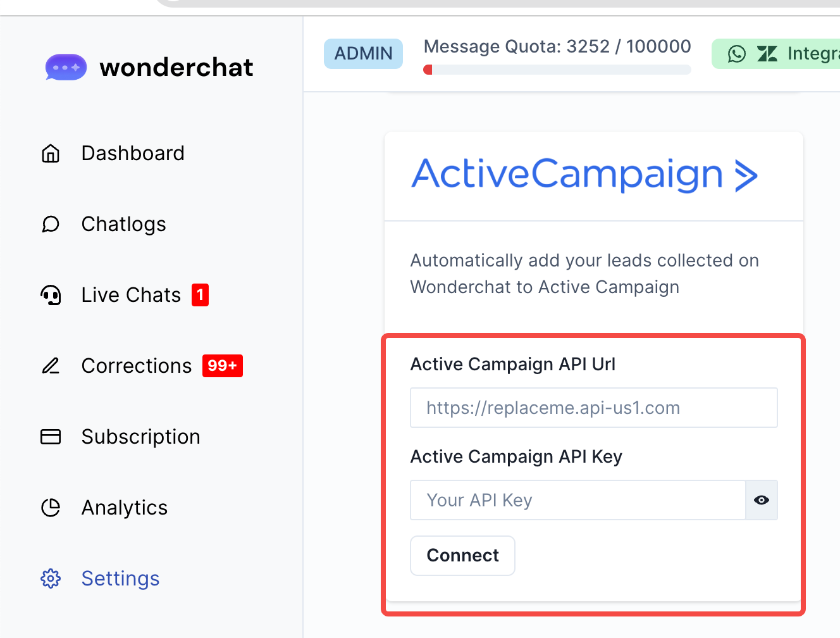The width and height of the screenshot is (840, 638).
Task: Click the WhatsApp icon in Integrations button
Action: 737,54
